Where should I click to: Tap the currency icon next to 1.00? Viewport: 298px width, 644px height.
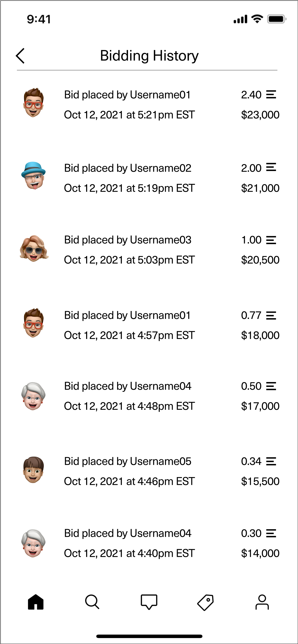tap(271, 240)
